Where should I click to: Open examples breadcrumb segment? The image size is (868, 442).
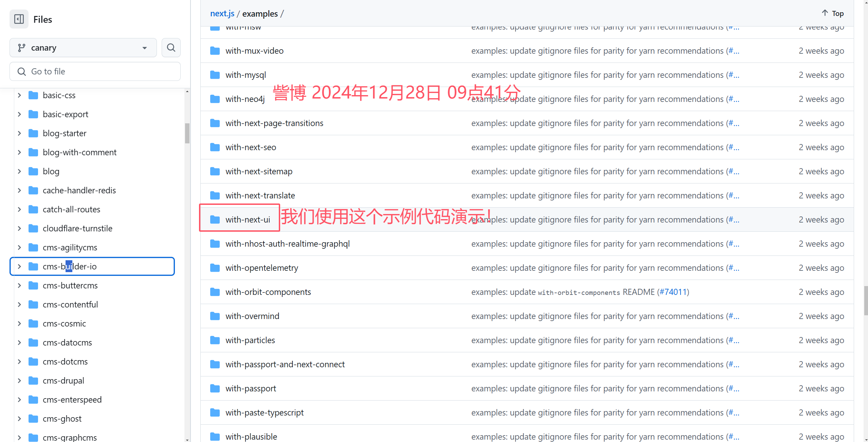click(260, 14)
